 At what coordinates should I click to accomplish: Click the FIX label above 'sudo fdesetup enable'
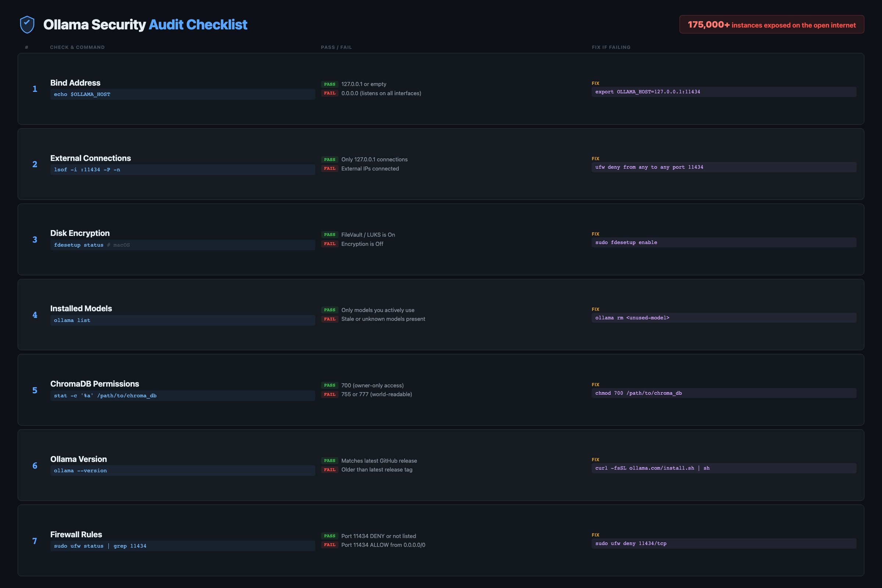coord(595,234)
